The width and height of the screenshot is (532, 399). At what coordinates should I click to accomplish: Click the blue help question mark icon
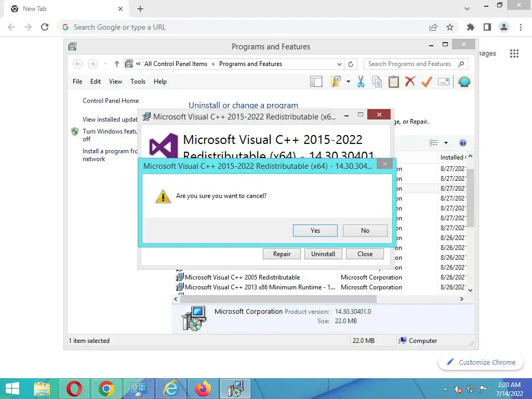[462, 143]
